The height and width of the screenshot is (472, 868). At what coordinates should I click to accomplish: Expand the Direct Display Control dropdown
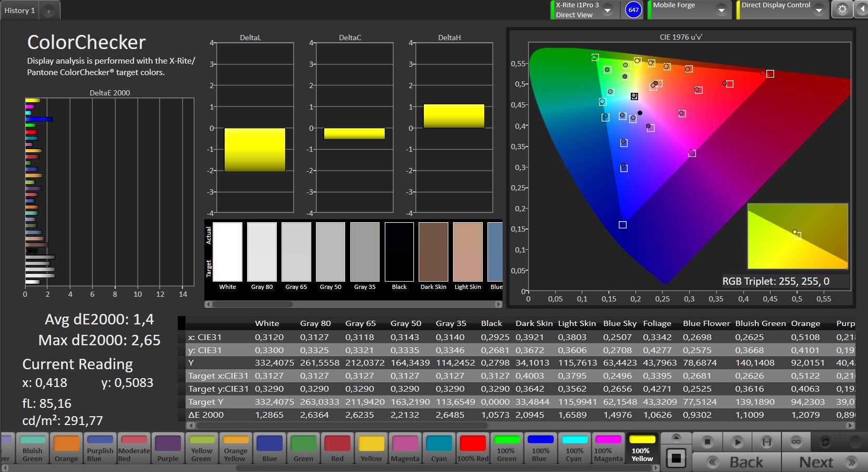click(818, 10)
